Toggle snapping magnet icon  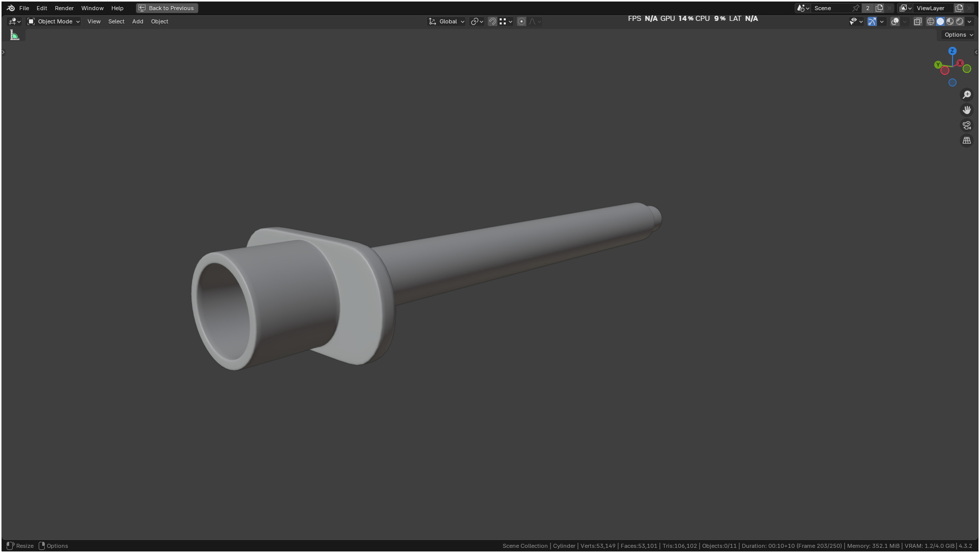(492, 21)
